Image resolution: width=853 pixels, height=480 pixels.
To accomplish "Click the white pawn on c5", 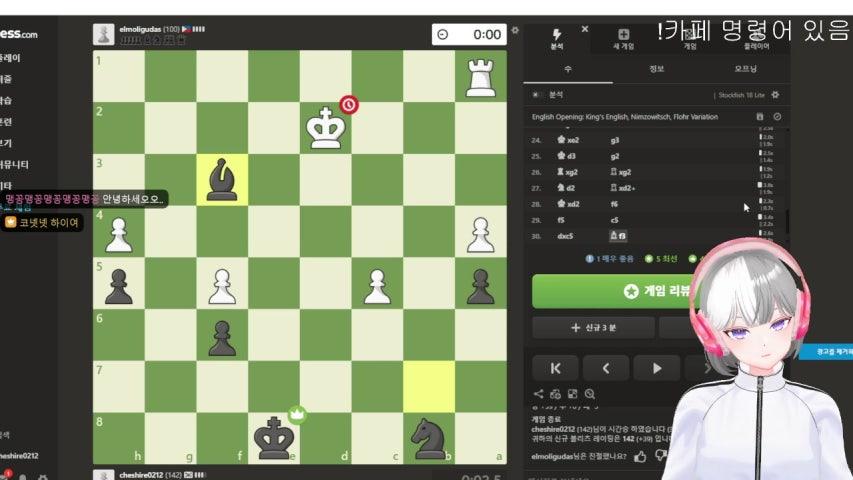I will click(377, 287).
